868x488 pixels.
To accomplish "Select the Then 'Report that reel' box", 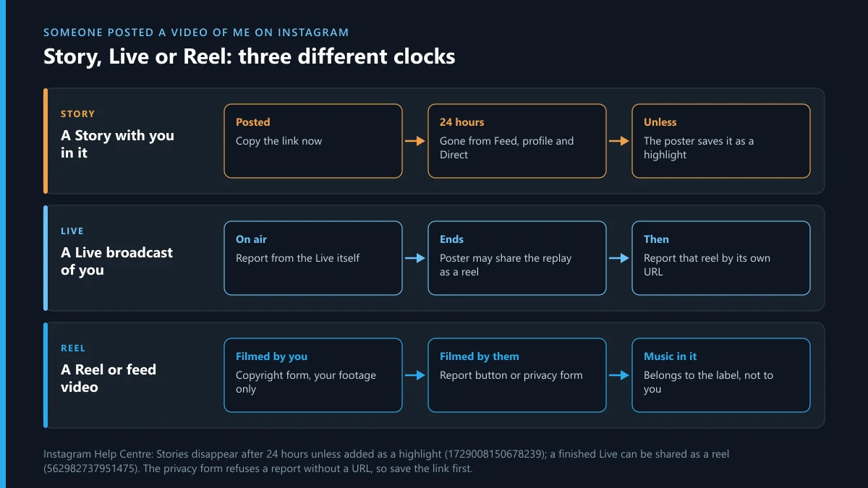I will coord(721,258).
